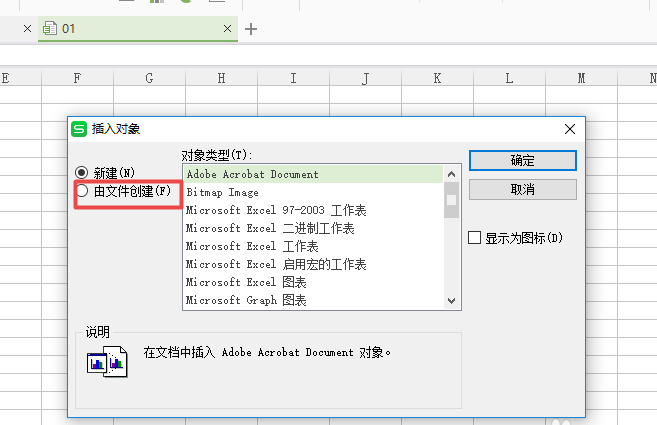Choose Microsoft Excel 二进制工作表 entry
The height and width of the screenshot is (425, 657).
[x=313, y=228]
